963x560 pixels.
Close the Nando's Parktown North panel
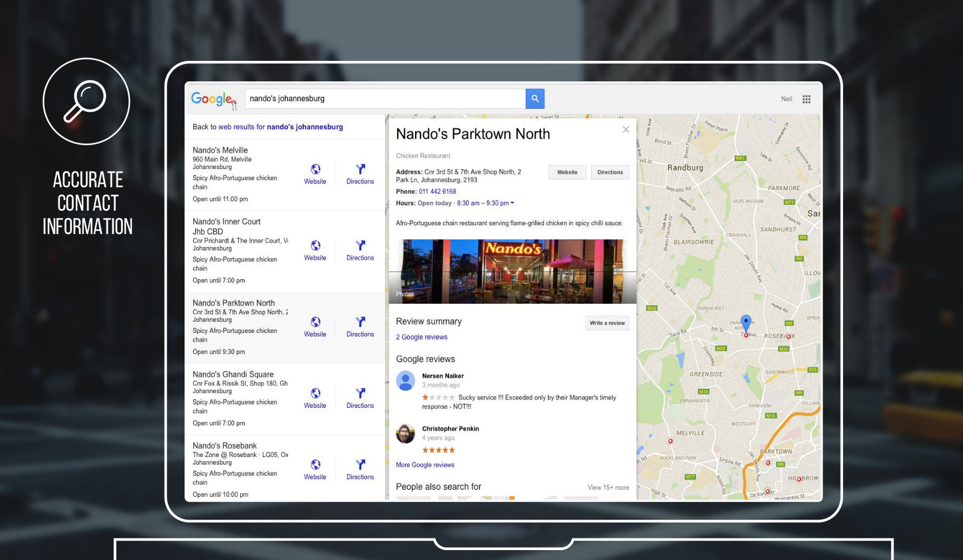[626, 129]
